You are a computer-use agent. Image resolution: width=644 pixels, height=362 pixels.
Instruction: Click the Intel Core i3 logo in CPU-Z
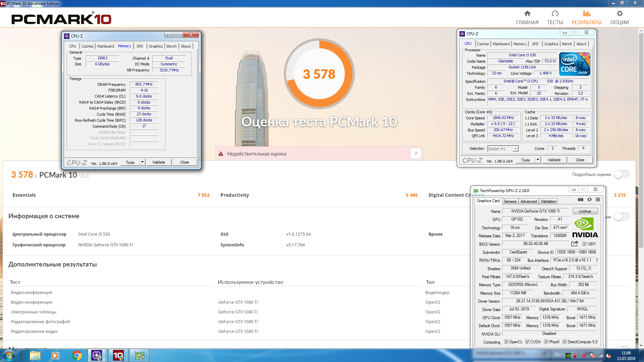click(x=575, y=64)
